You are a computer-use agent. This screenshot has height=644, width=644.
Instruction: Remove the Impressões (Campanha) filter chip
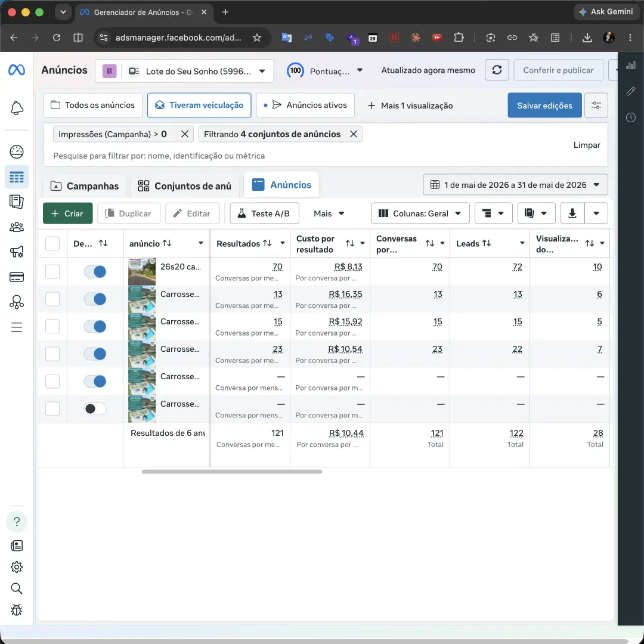tap(185, 134)
